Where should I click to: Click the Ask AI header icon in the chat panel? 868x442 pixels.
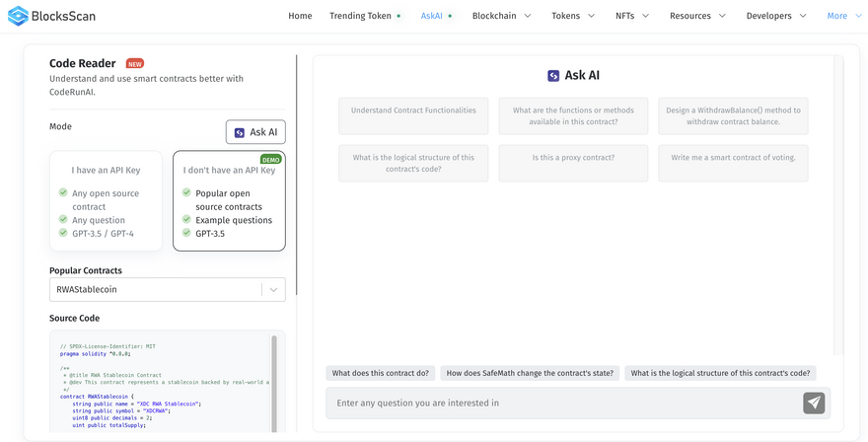tap(553, 75)
